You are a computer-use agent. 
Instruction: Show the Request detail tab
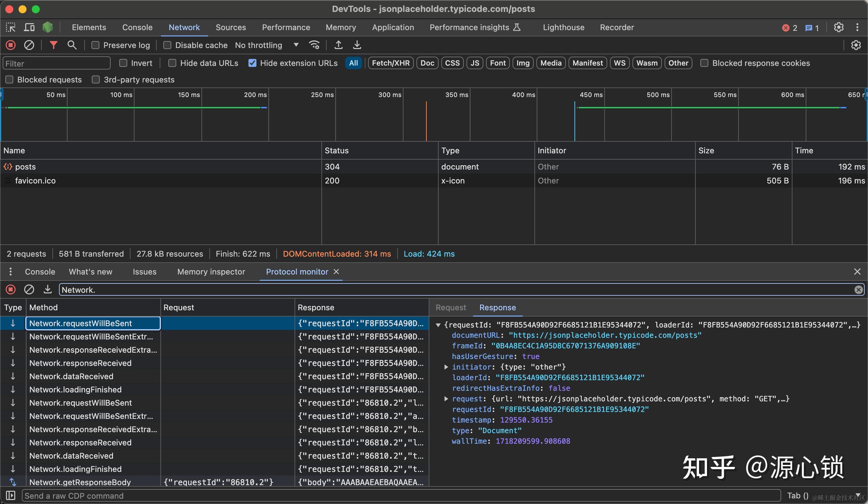[x=451, y=307]
